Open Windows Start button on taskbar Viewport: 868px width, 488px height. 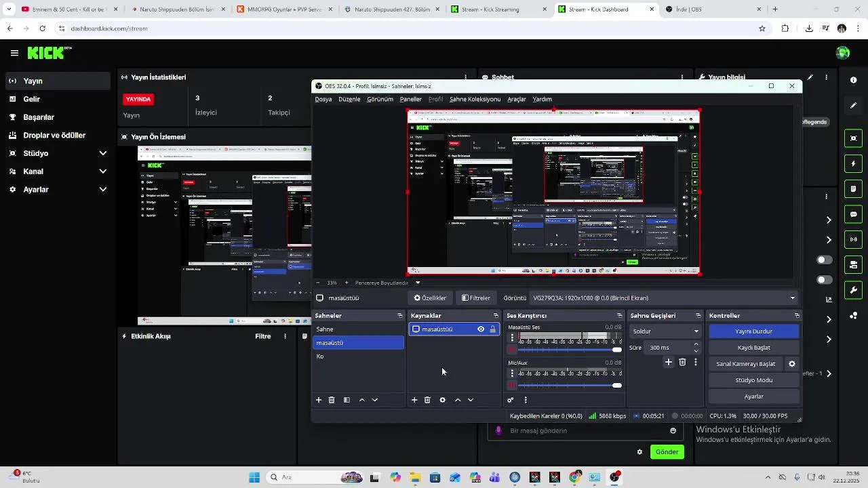click(254, 477)
